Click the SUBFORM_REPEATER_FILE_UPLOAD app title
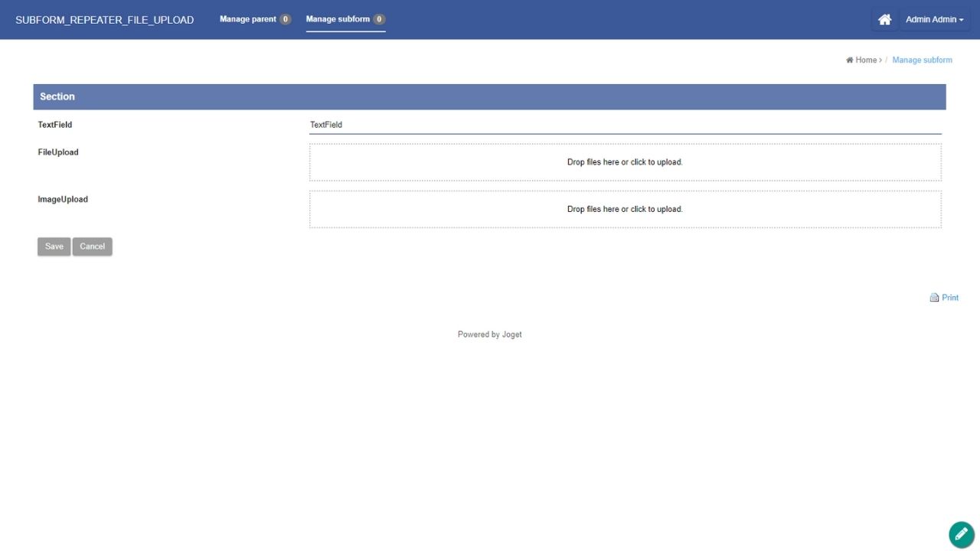980x551 pixels. [x=105, y=20]
